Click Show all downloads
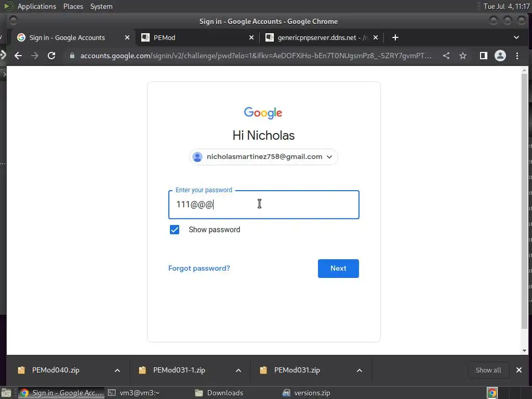The height and width of the screenshot is (399, 532). [488, 370]
